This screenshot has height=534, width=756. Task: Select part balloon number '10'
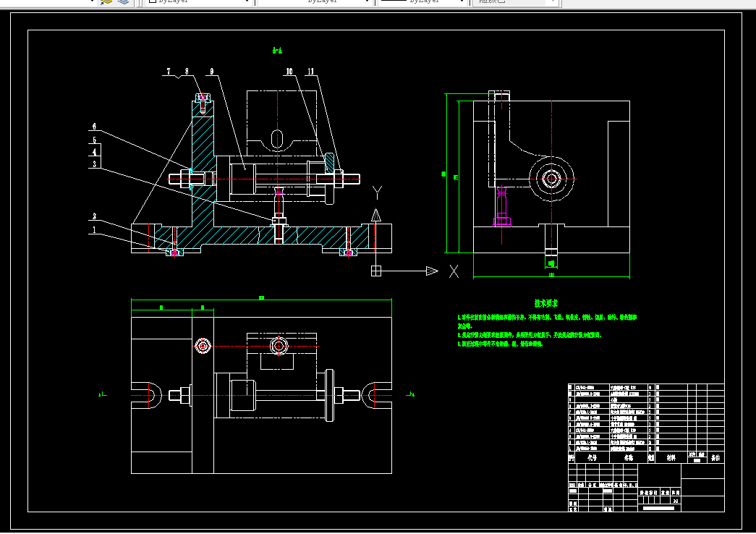tap(289, 72)
